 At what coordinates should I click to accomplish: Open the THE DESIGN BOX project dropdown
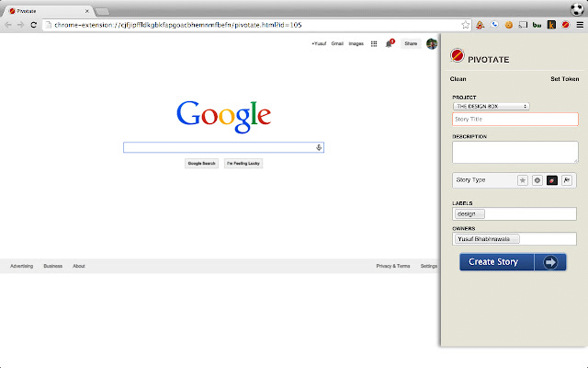pyautogui.click(x=491, y=107)
